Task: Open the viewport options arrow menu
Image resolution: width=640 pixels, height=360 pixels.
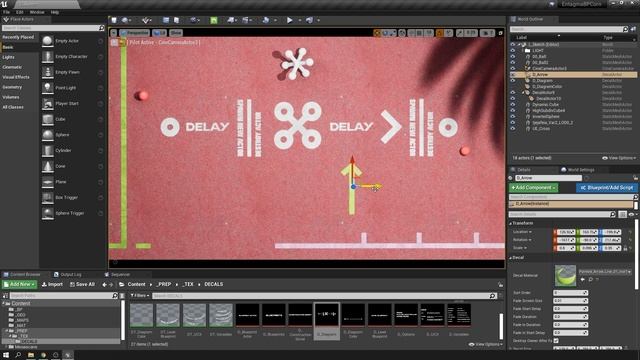Action: click(113, 33)
